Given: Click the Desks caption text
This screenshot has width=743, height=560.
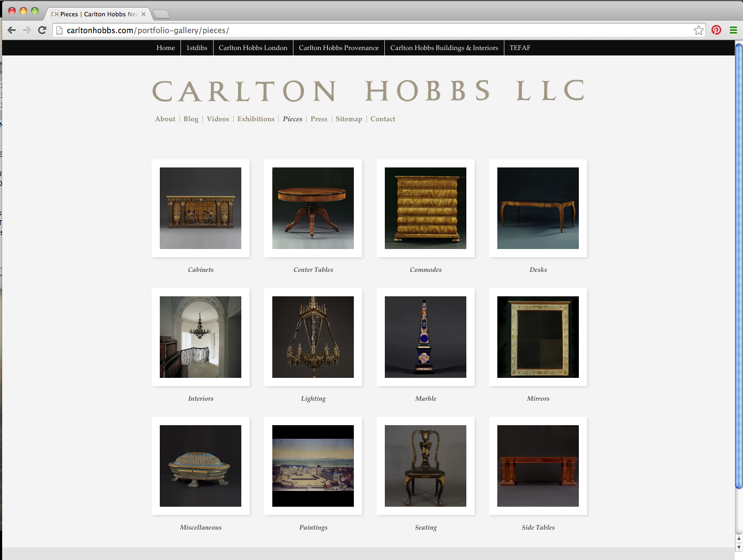Looking at the screenshot, I should click(x=538, y=270).
